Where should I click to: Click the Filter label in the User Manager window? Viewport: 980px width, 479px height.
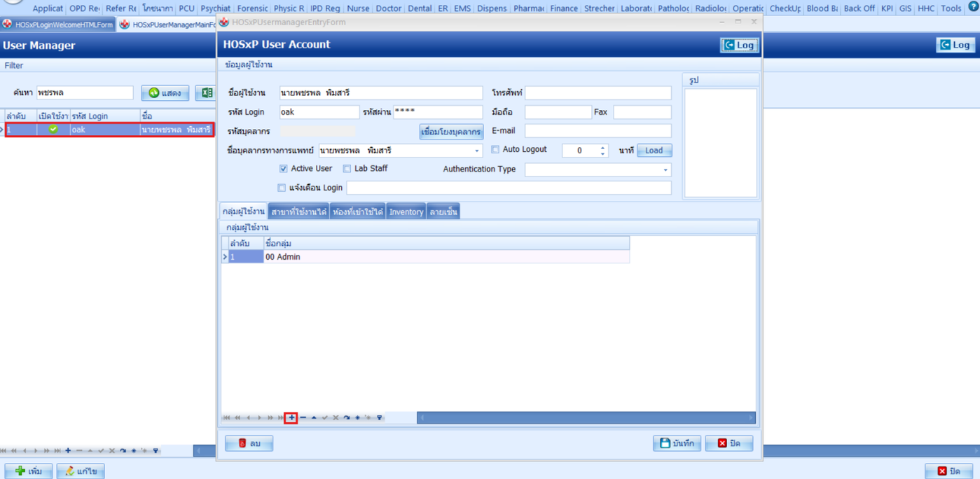(x=14, y=65)
